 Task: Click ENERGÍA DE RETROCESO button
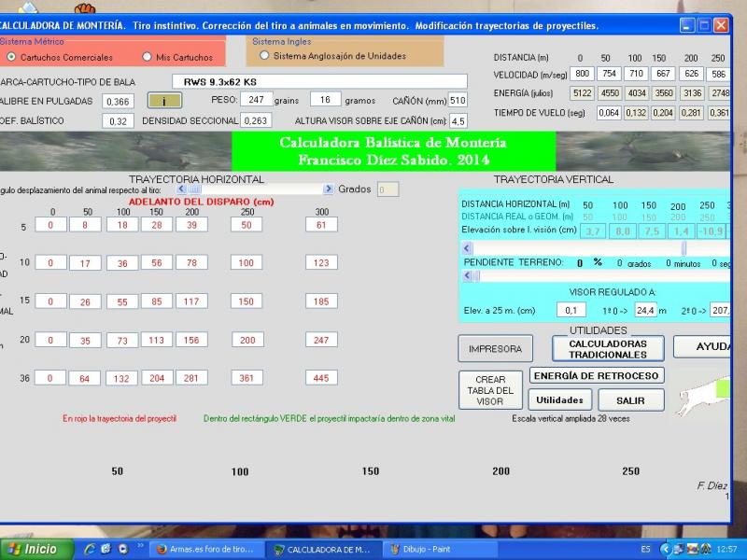click(x=597, y=375)
